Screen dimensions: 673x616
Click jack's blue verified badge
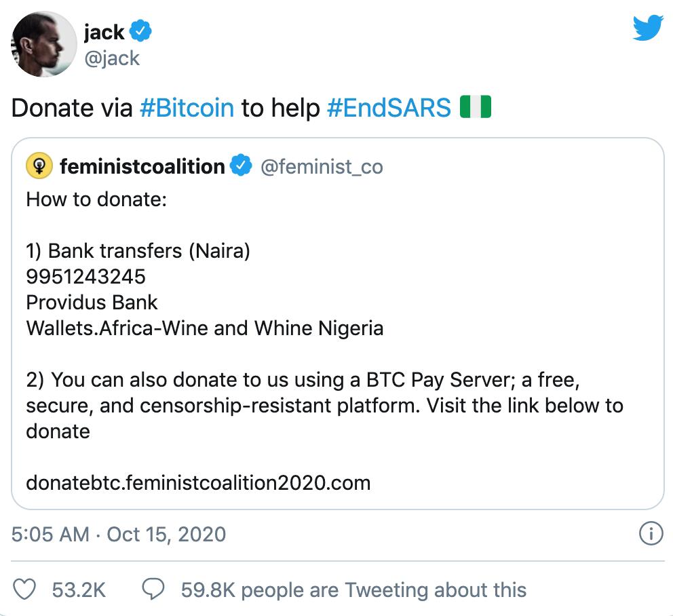click(x=140, y=31)
